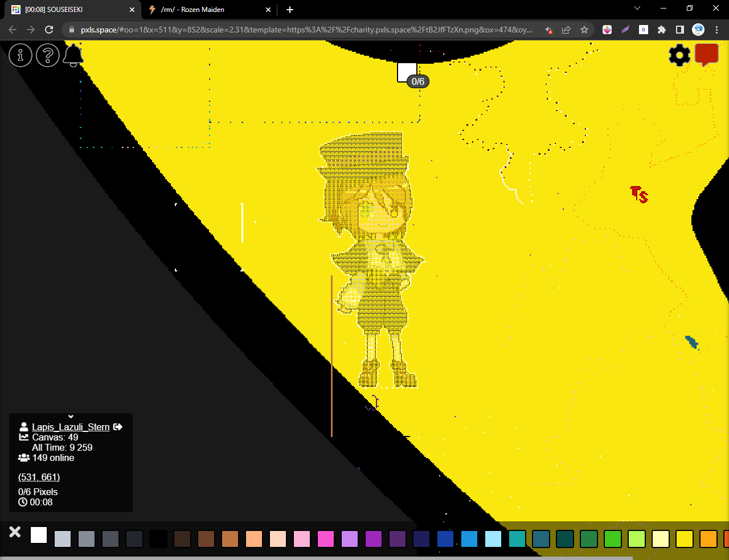The height and width of the screenshot is (560, 729).
Task: Go forward in browser history
Action: 31,30
